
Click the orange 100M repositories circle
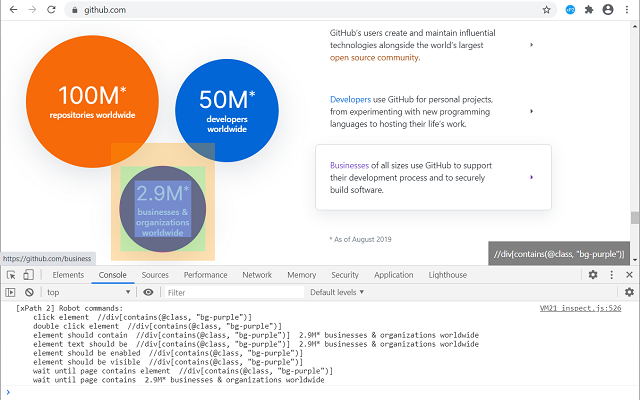(x=92, y=101)
